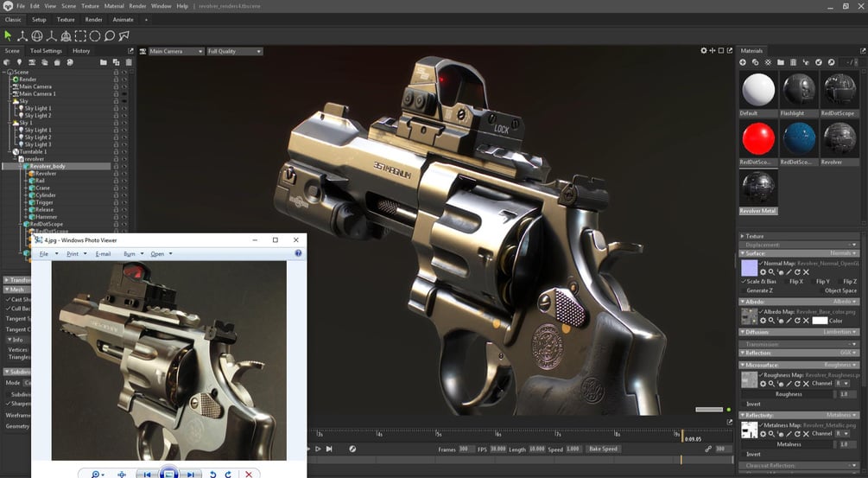Open Photo Viewer help icon

298,253
